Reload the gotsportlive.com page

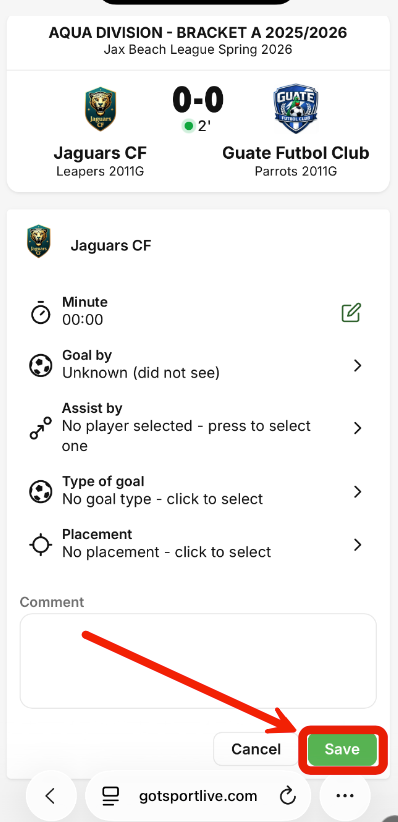tap(287, 796)
